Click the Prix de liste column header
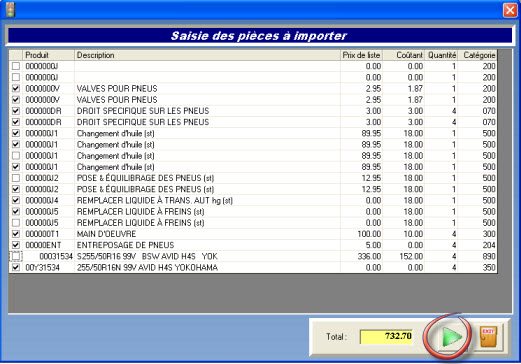This screenshot has height=364, width=521. 362,55
